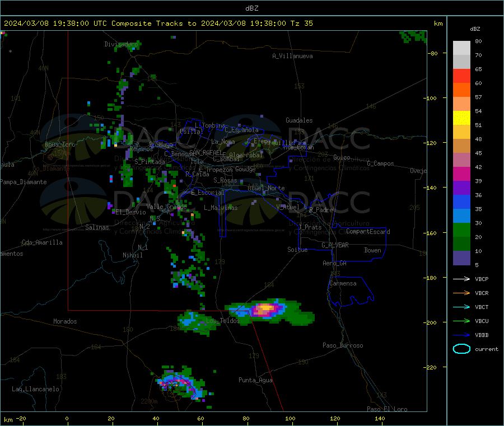Click the Los_Toldos place label
Image resolution: width=504 pixels, height=426 pixels.
[x=223, y=321]
